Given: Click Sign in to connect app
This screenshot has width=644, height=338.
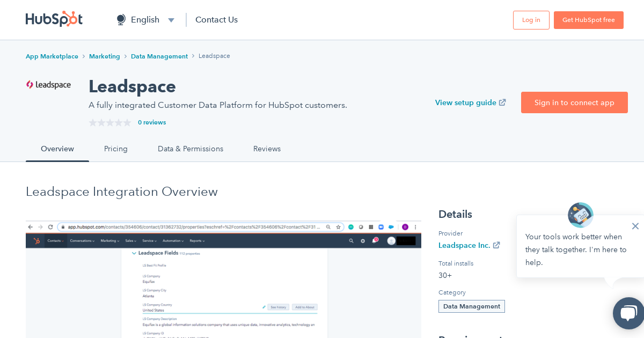Looking at the screenshot, I should click(574, 102).
